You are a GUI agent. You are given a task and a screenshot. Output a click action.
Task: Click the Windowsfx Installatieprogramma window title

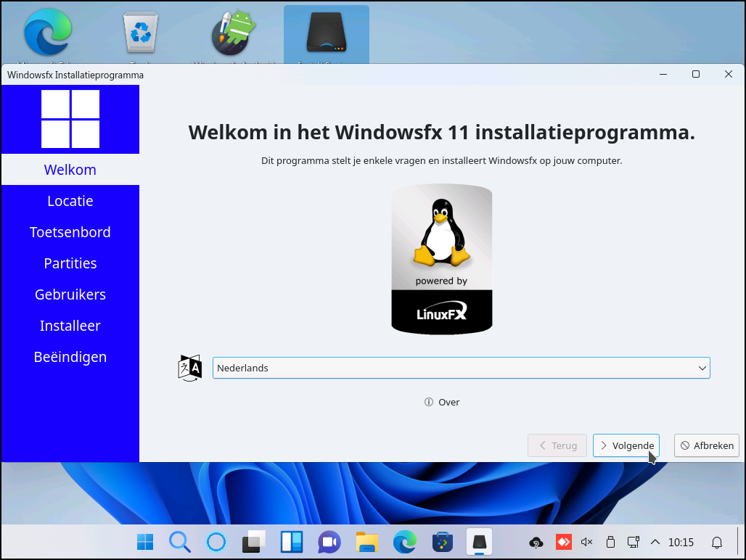tap(75, 75)
